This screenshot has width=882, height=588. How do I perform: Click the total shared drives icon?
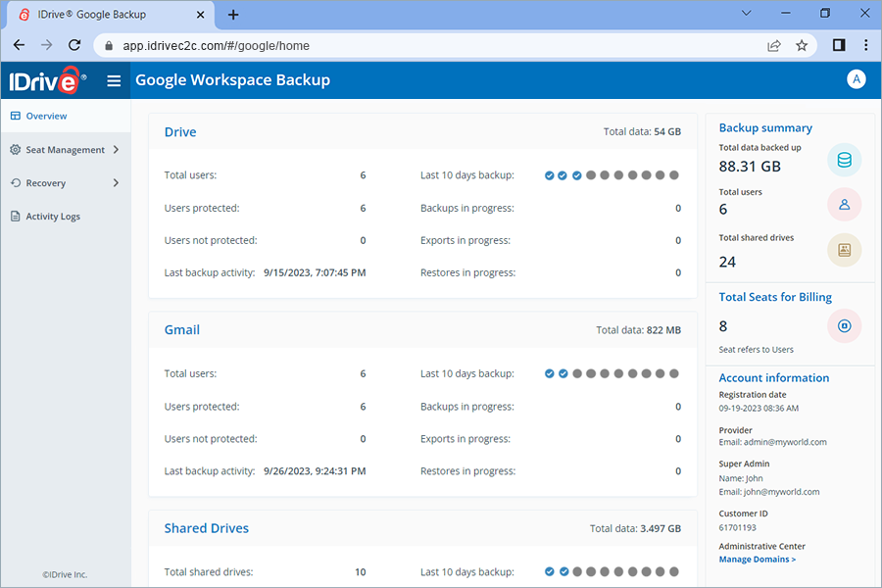844,250
